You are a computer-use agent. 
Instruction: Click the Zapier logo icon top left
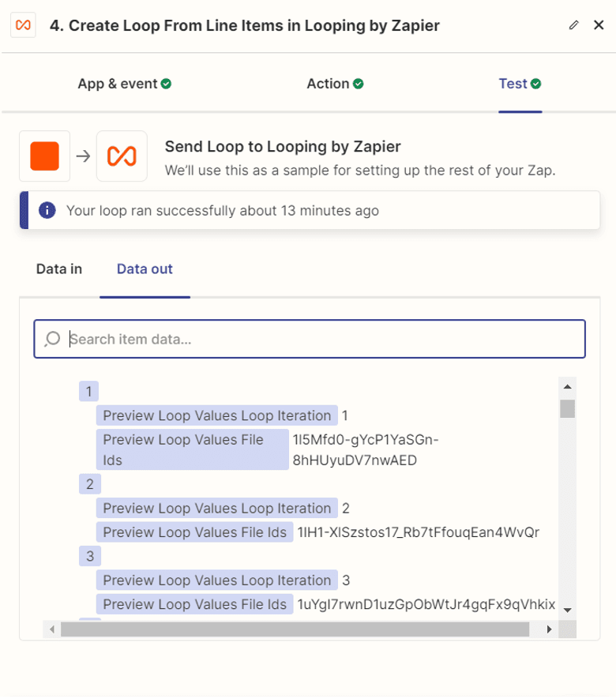22,24
